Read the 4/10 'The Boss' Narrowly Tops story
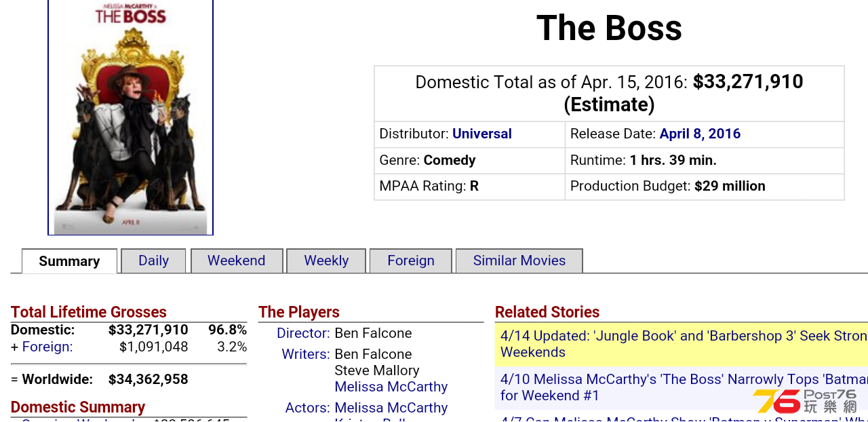This screenshot has width=868, height=422. [x=684, y=387]
